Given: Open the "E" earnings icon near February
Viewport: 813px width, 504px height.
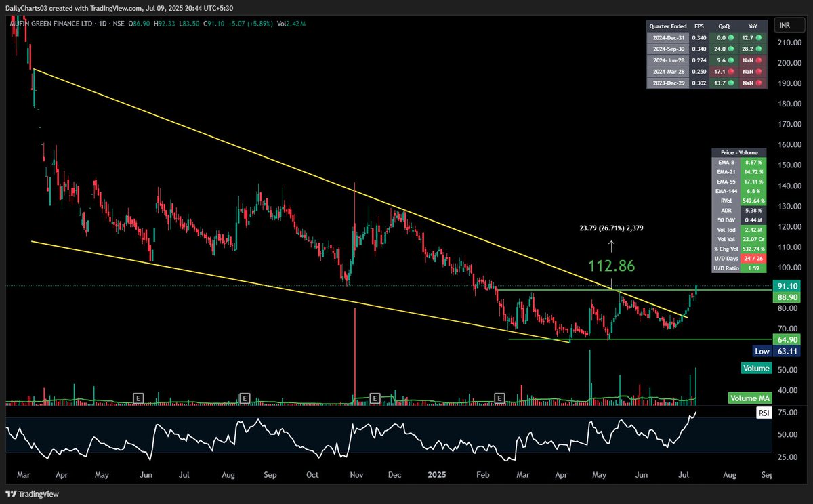Looking at the screenshot, I should click(499, 398).
